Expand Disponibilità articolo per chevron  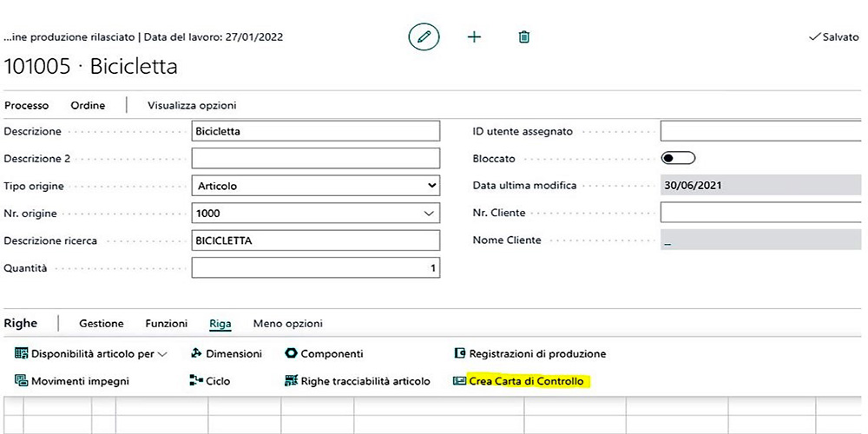pyautogui.click(x=162, y=354)
